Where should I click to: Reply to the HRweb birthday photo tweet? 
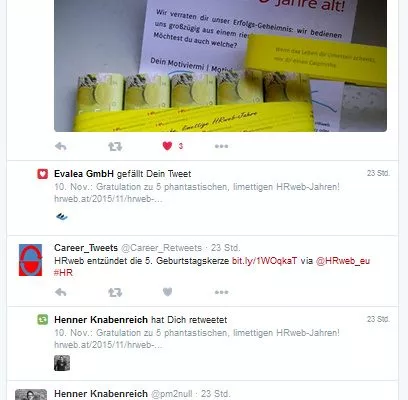(x=61, y=146)
